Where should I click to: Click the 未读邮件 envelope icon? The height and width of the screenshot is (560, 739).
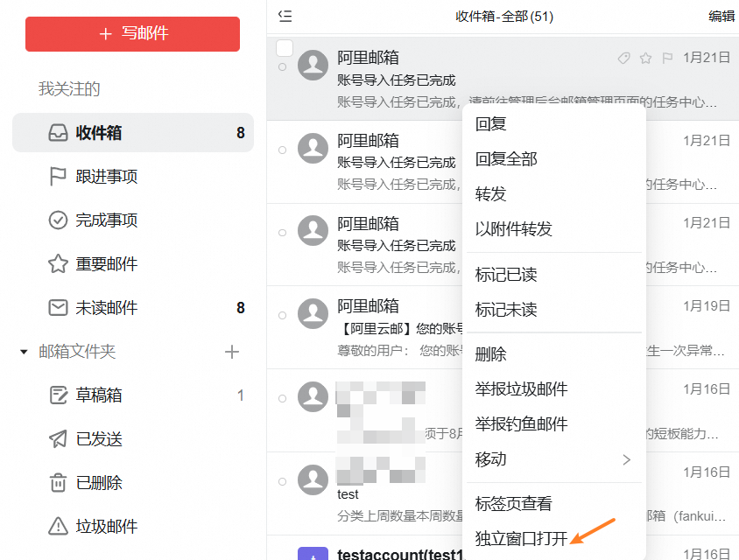point(58,307)
